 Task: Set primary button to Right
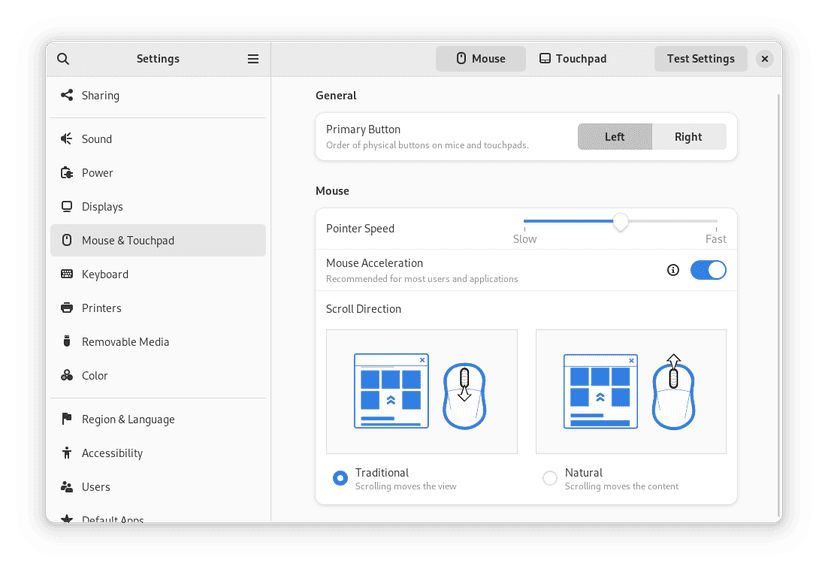688,137
